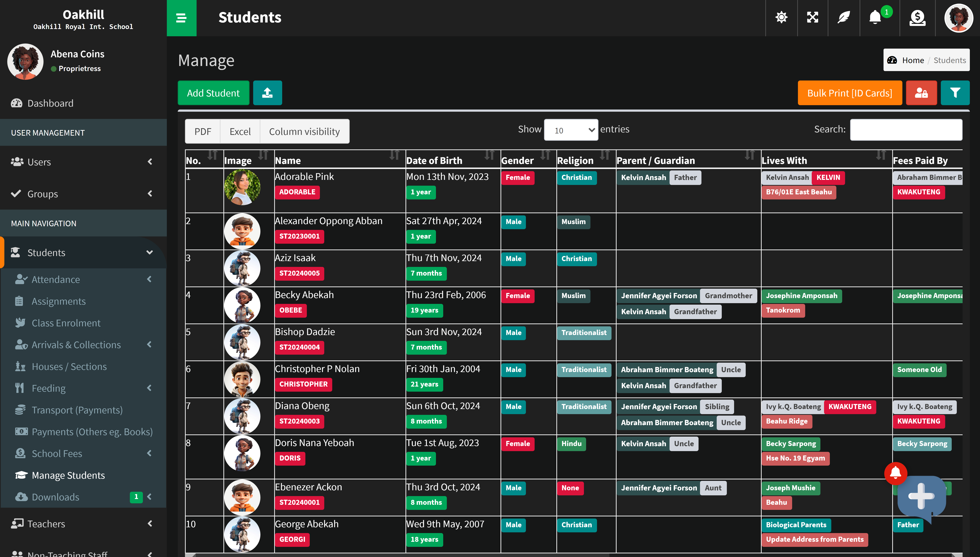This screenshot has width=980, height=557.
Task: Go to Dashboard from the sidebar
Action: pyautogui.click(x=50, y=103)
